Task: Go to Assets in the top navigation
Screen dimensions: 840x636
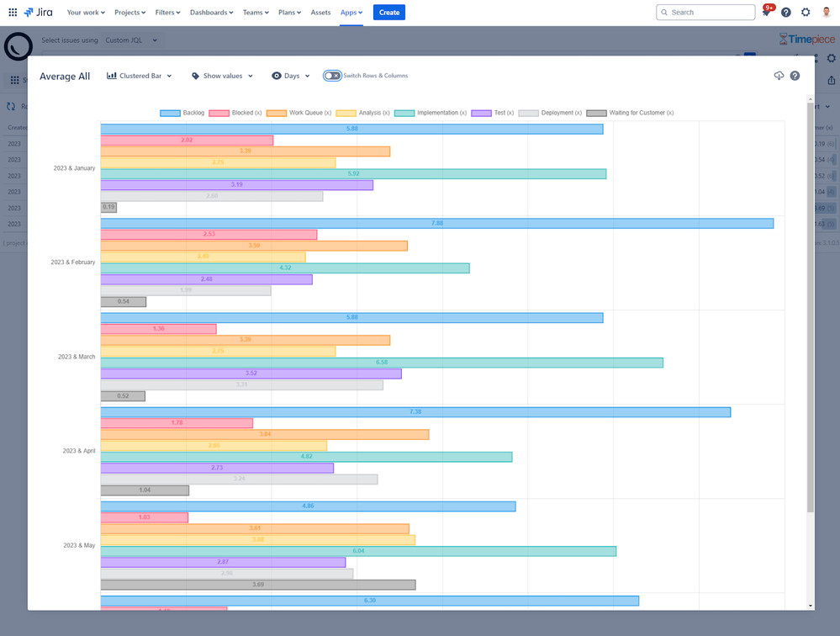Action: (x=320, y=13)
